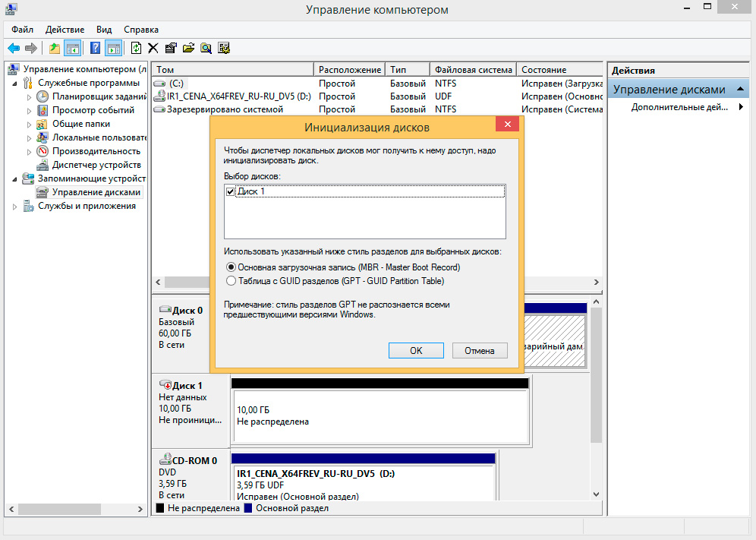This screenshot has height=540, width=756.
Task: Click the Properties toolbar icon
Action: tap(171, 48)
